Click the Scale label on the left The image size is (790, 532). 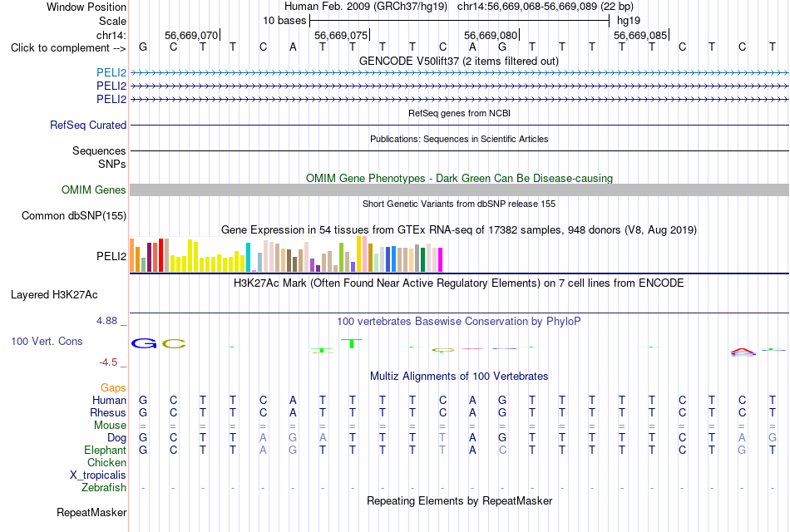[112, 21]
